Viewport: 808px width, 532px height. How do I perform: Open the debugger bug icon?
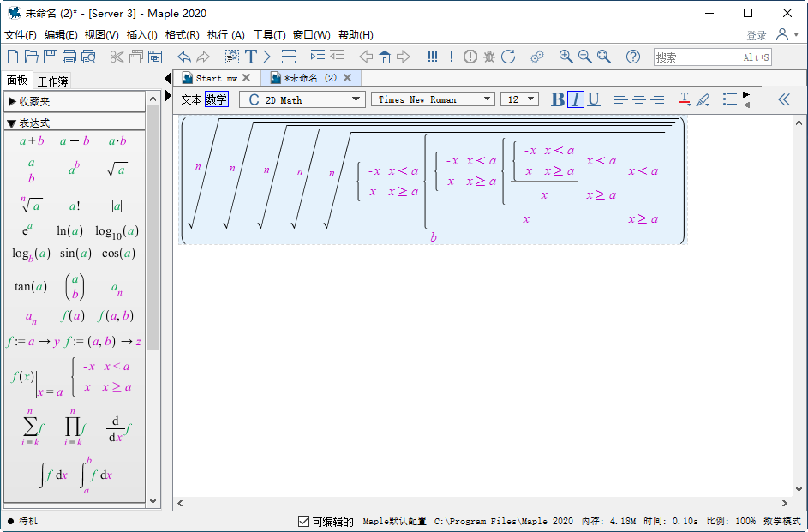489,57
